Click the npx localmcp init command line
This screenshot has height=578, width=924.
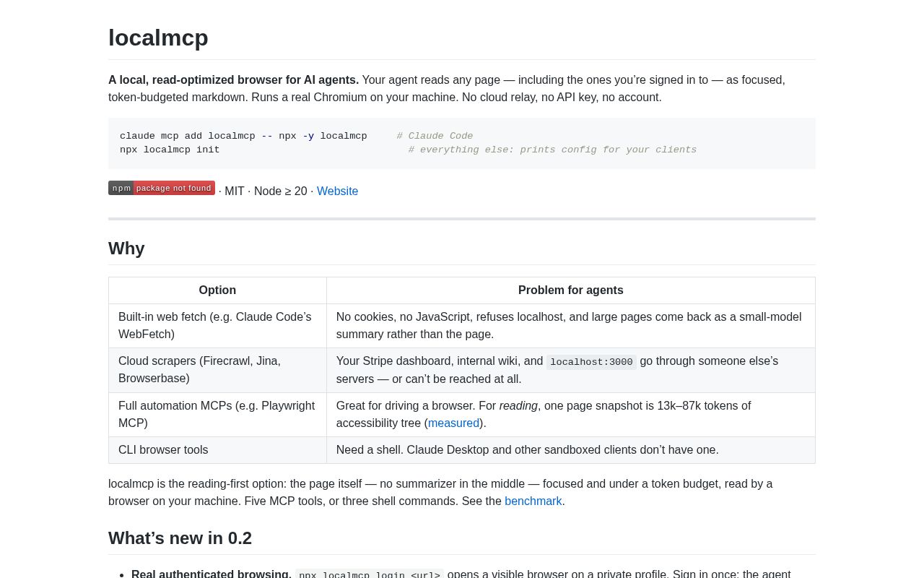point(170,150)
